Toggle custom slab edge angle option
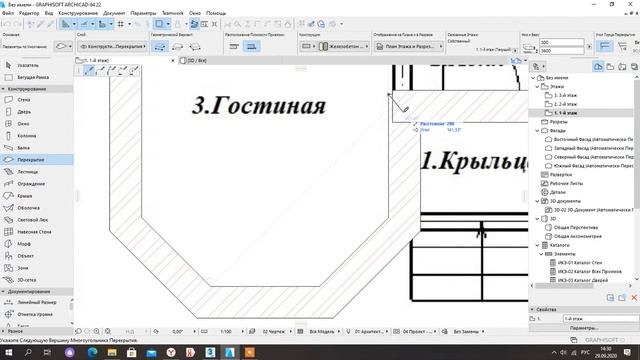This screenshot has height=360, width=640. coord(622,47)
